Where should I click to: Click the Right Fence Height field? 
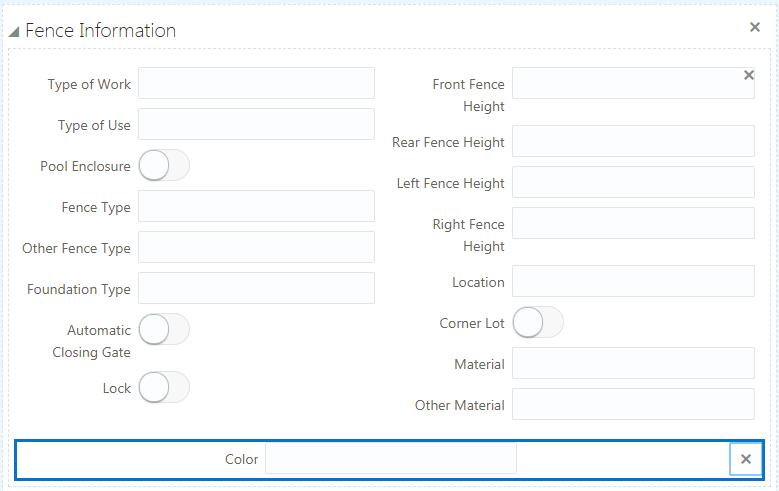[x=633, y=223]
